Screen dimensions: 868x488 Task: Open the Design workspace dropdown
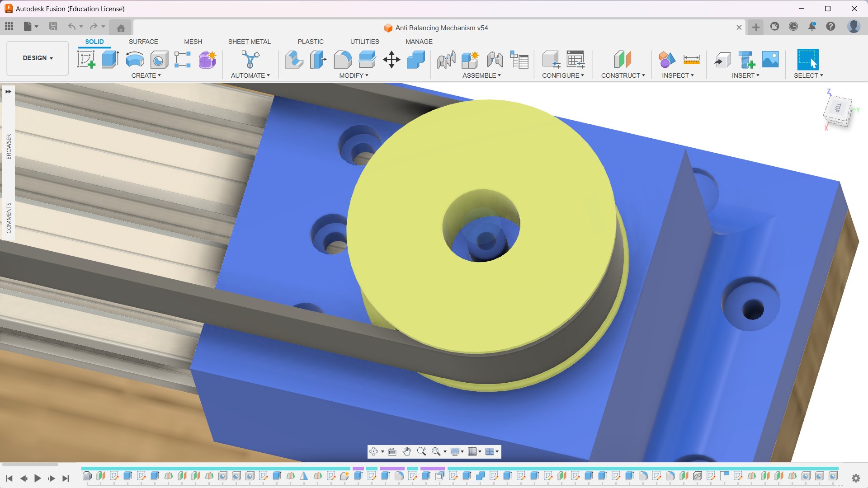[38, 58]
